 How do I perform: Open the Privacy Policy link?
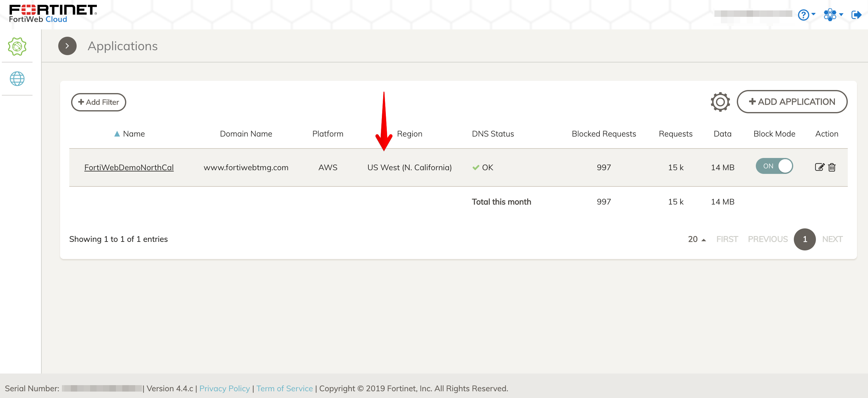pos(224,388)
